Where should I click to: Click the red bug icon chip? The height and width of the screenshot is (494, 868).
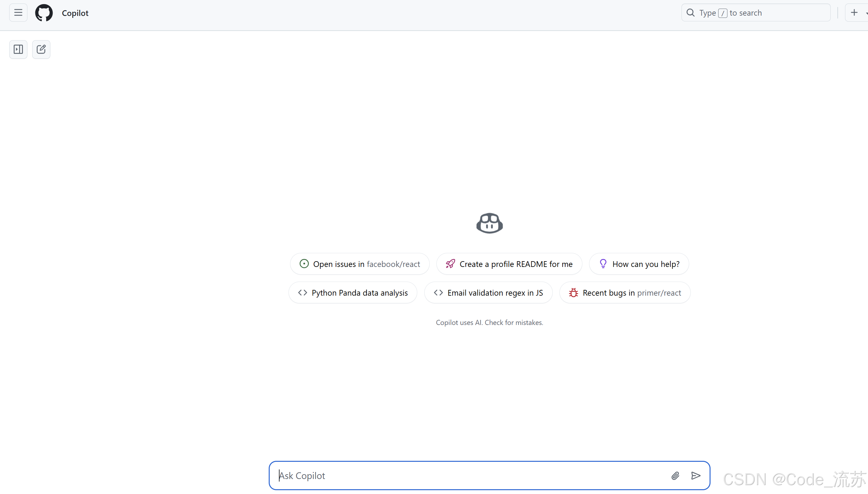tap(573, 293)
